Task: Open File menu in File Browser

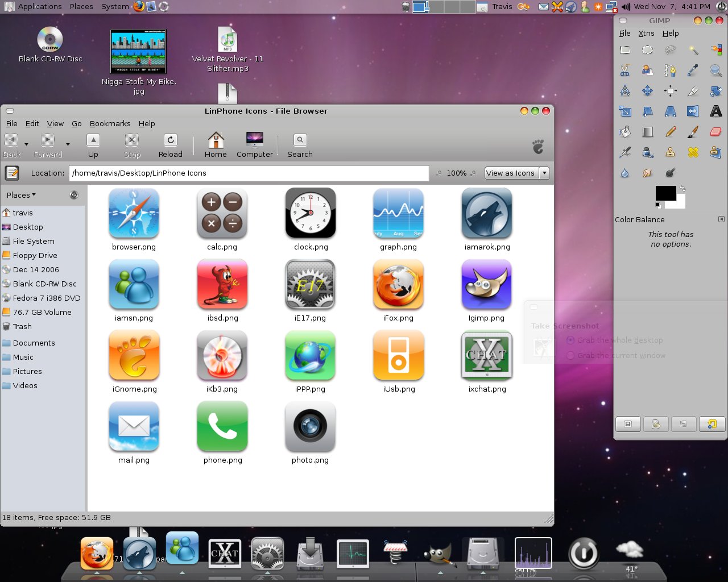Action: pyautogui.click(x=11, y=123)
